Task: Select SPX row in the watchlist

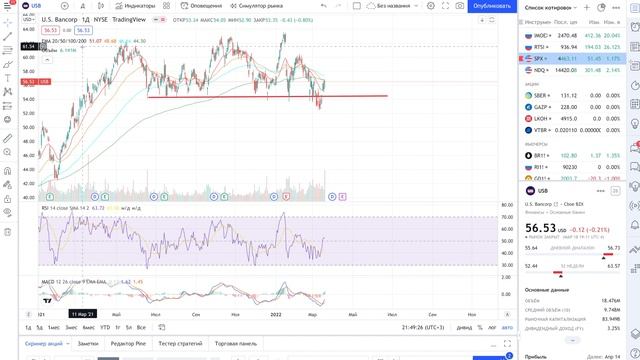Action: [572, 59]
